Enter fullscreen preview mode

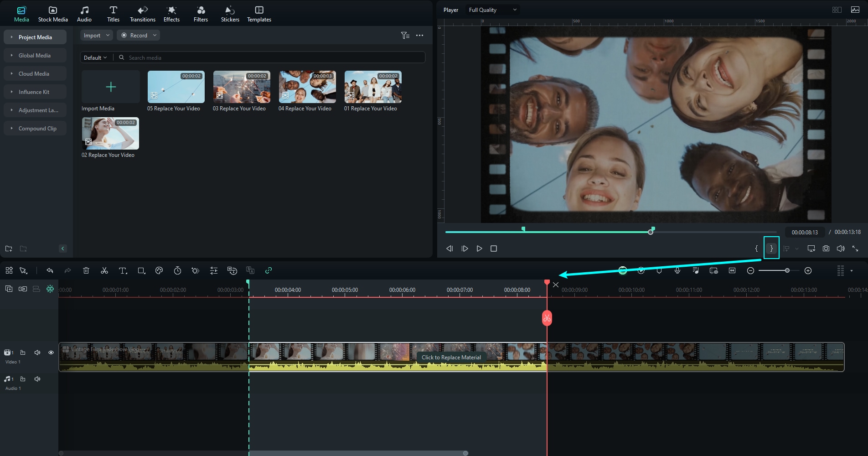click(x=855, y=249)
